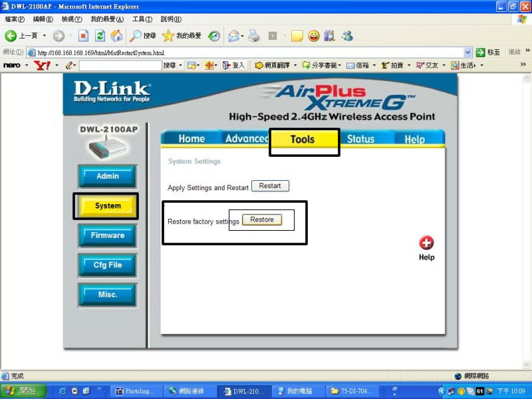Viewport: 532px width, 399px height.
Task: Go to the Home page icon
Action: 116,36
